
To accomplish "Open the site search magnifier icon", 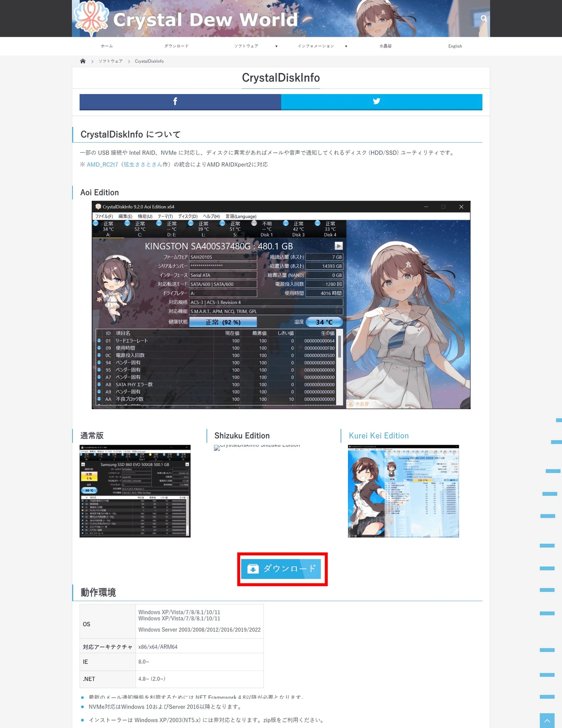I will [x=483, y=18].
